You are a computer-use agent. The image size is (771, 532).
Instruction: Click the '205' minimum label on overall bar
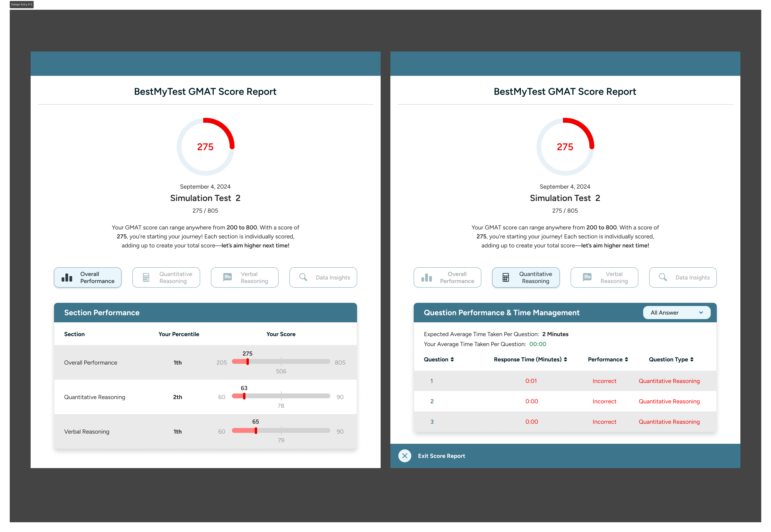[x=222, y=363]
